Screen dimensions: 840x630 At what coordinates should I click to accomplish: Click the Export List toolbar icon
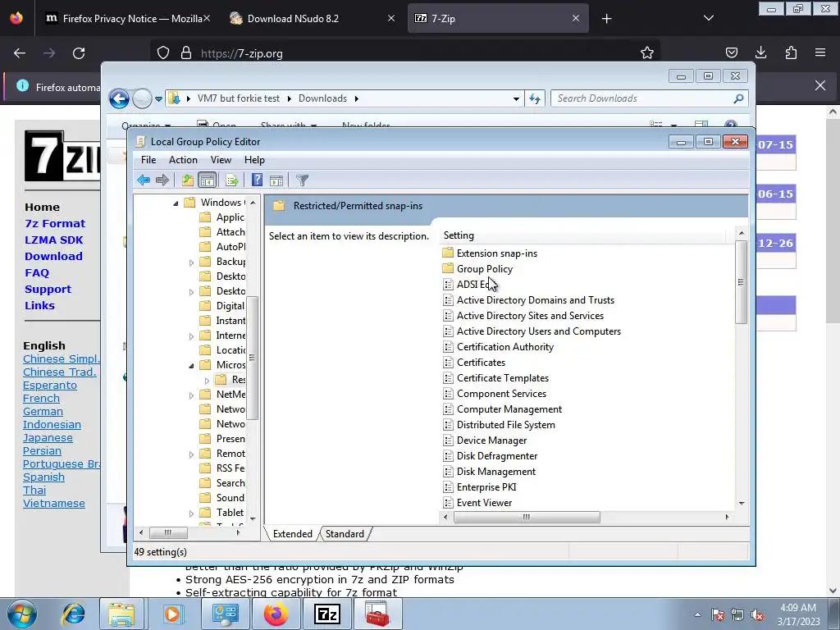pos(232,180)
